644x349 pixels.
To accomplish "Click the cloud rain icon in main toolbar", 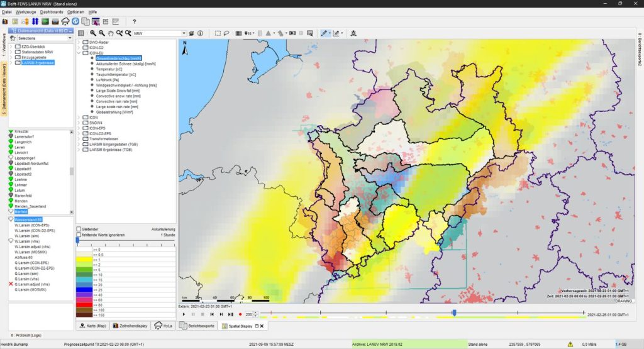I will pos(65,22).
